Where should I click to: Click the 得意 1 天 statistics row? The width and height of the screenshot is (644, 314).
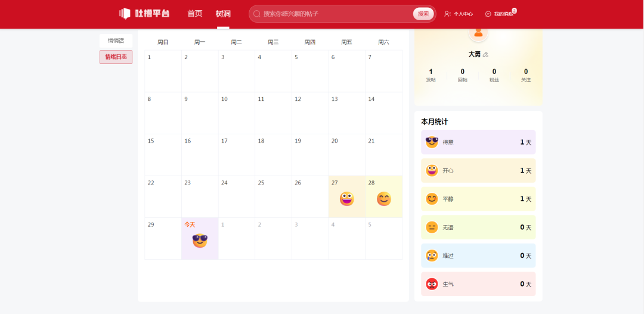pyautogui.click(x=478, y=142)
